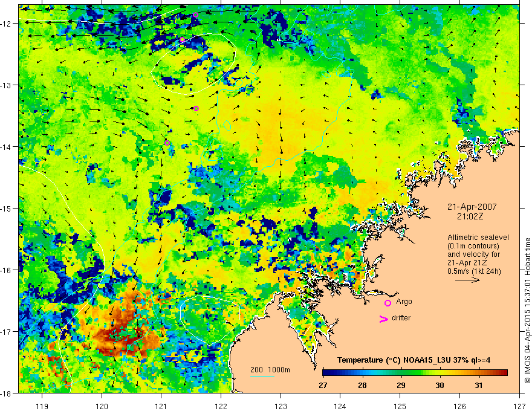Click latitude axis label -15
Screen dimensions: 532x411
click(6, 208)
